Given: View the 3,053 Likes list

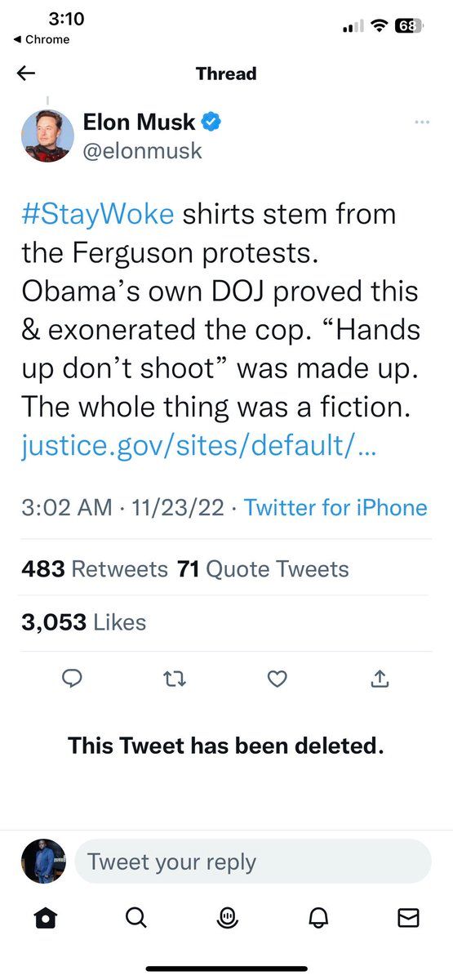Looking at the screenshot, I should [x=84, y=622].
